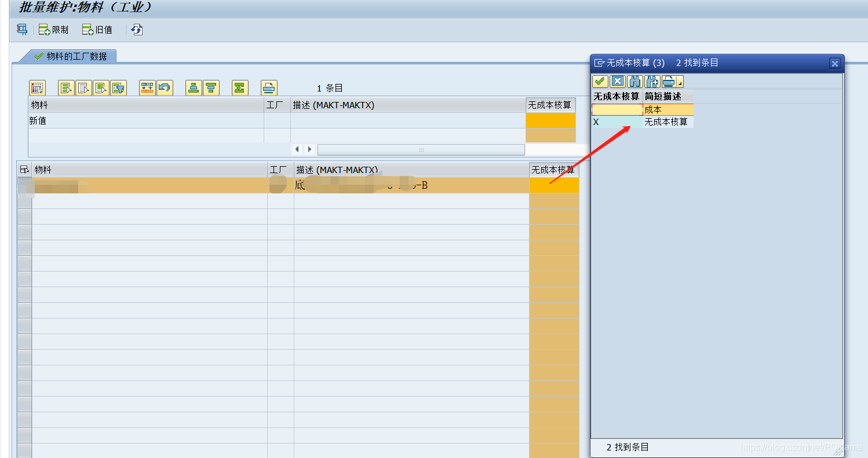Image resolution: width=868 pixels, height=458 pixels.
Task: Click the 简短描述 column header in the popup
Action: (x=668, y=96)
